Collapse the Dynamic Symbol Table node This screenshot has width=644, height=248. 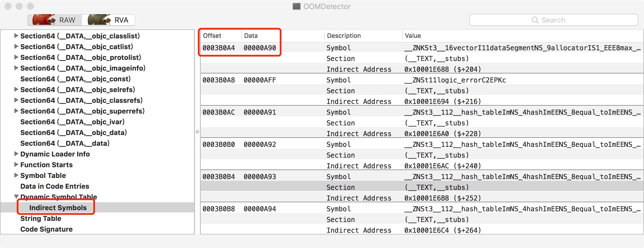(16, 197)
